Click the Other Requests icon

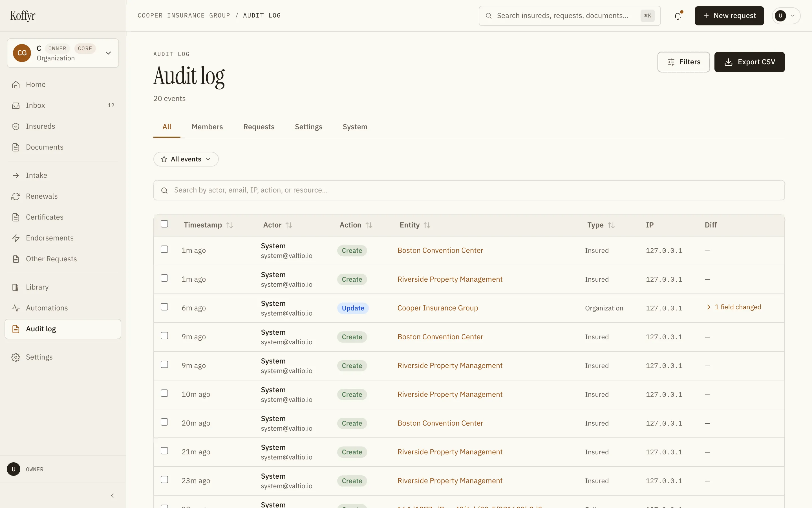[x=16, y=259]
